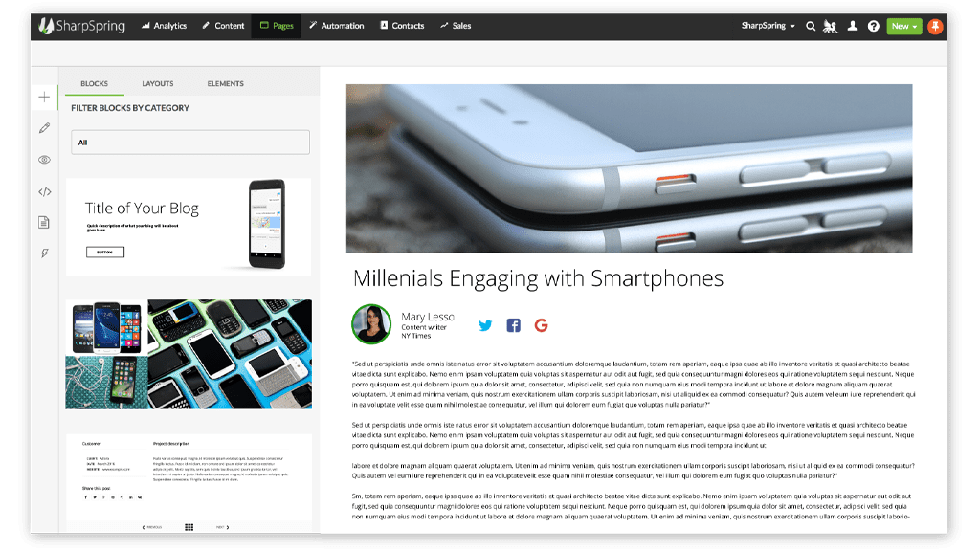This screenshot has width=980, height=551.
Task: Open the page document icon in sidebar
Action: [44, 222]
